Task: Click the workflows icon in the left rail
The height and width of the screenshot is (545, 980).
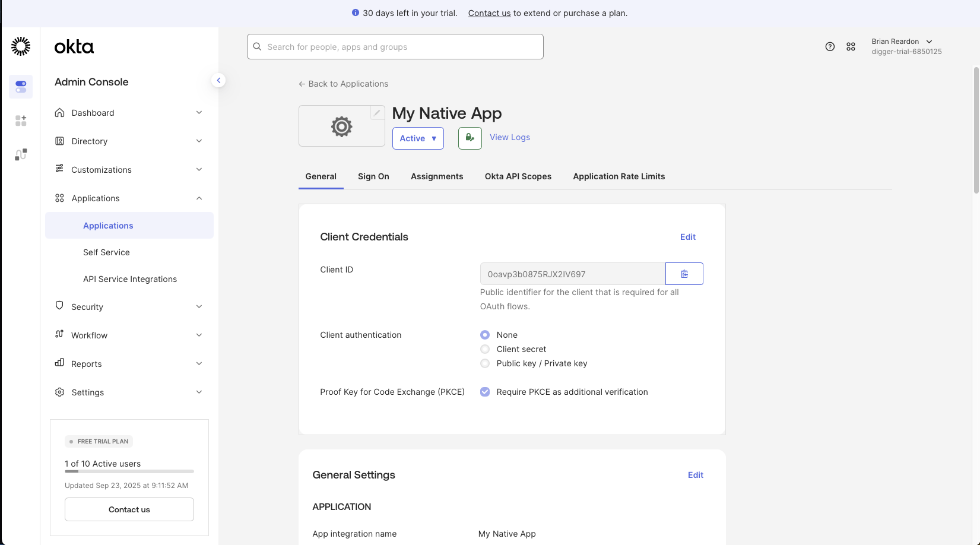Action: (21, 154)
